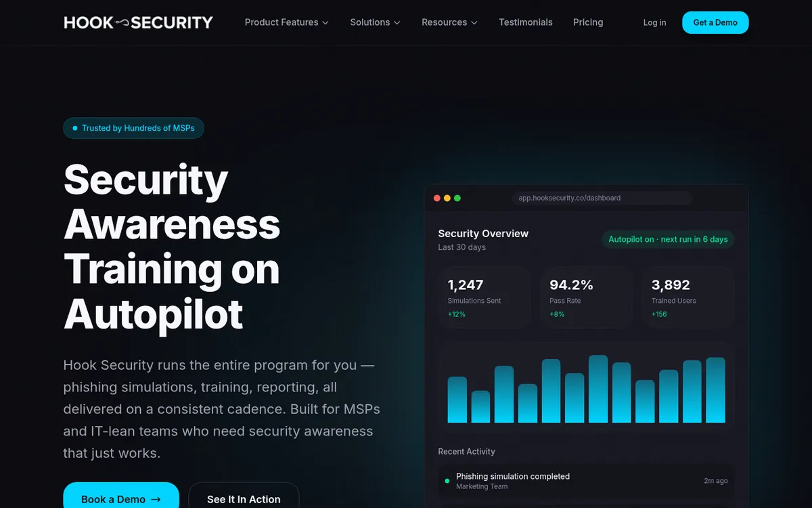
Task: Click the green maximize dot in dashboard window
Action: coord(457,198)
